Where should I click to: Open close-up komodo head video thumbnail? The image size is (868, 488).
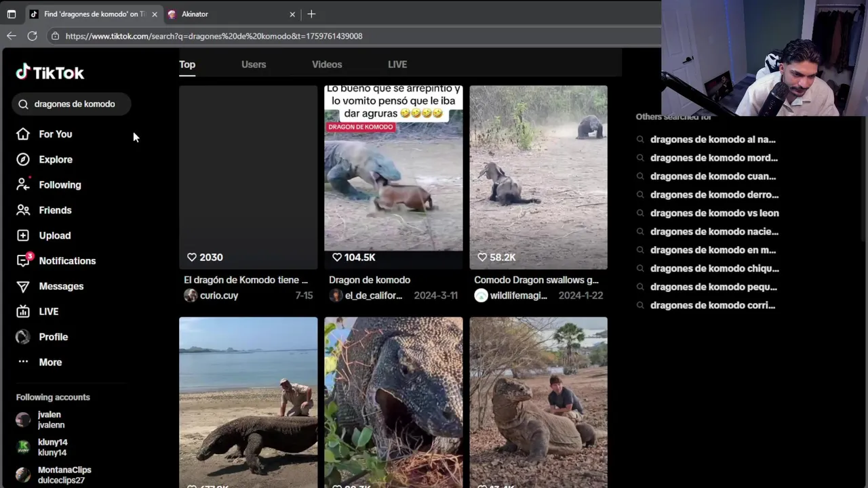click(x=393, y=403)
